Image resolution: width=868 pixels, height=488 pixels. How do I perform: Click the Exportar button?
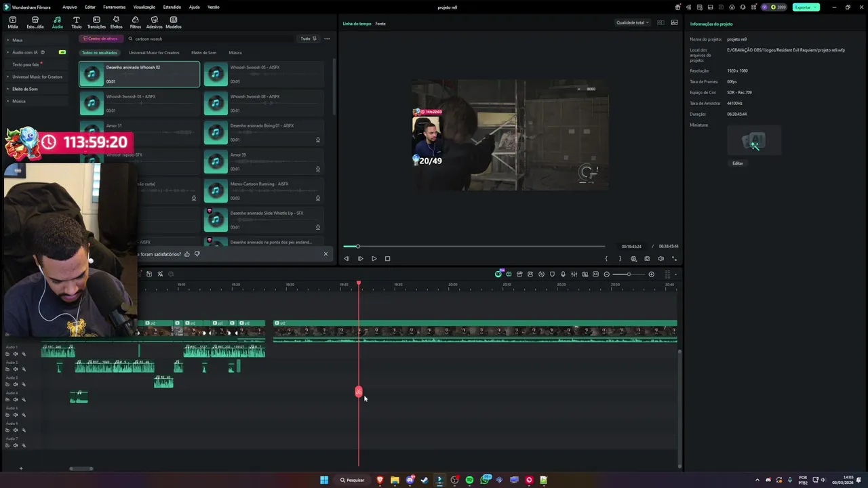pos(806,7)
